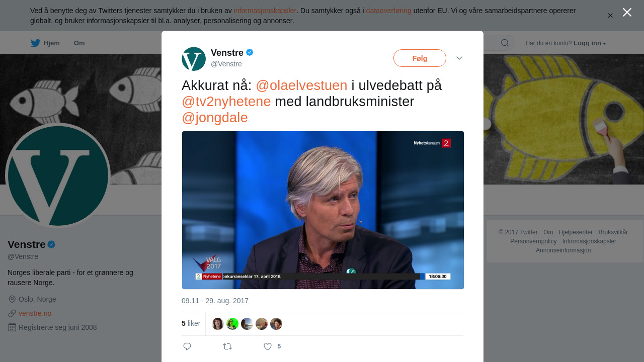This screenshot has height=362, width=644.
Task: Open the informasjonskapsler link in banner
Action: (x=265, y=11)
